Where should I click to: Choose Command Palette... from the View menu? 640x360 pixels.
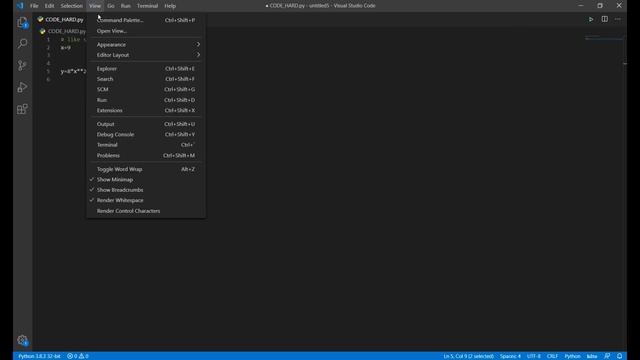[146, 20]
